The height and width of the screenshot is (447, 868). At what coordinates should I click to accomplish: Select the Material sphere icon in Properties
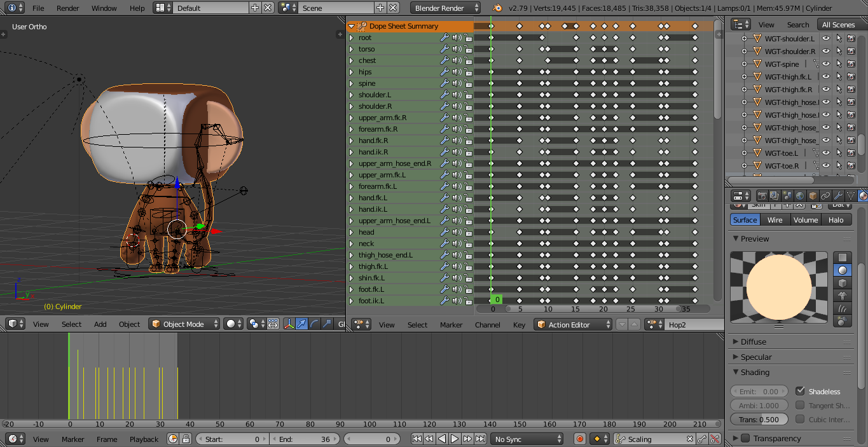864,195
